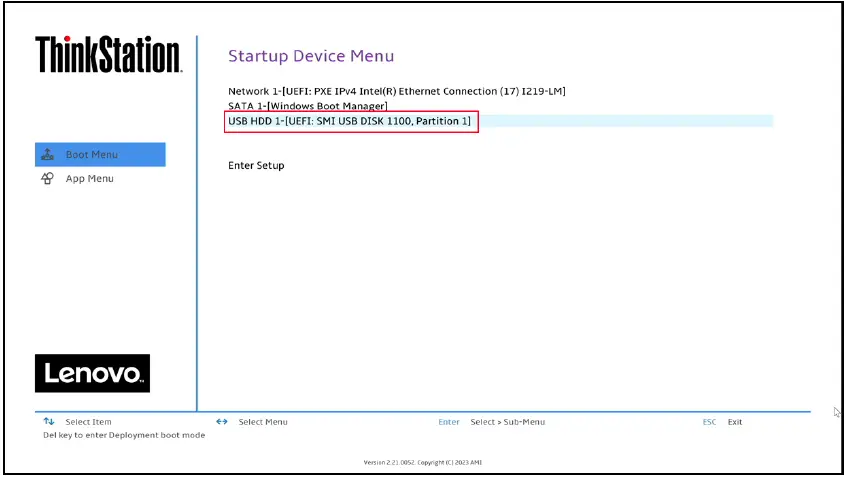This screenshot has width=846, height=481.
Task: Click the Startup Device Menu heading
Action: pos(311,56)
